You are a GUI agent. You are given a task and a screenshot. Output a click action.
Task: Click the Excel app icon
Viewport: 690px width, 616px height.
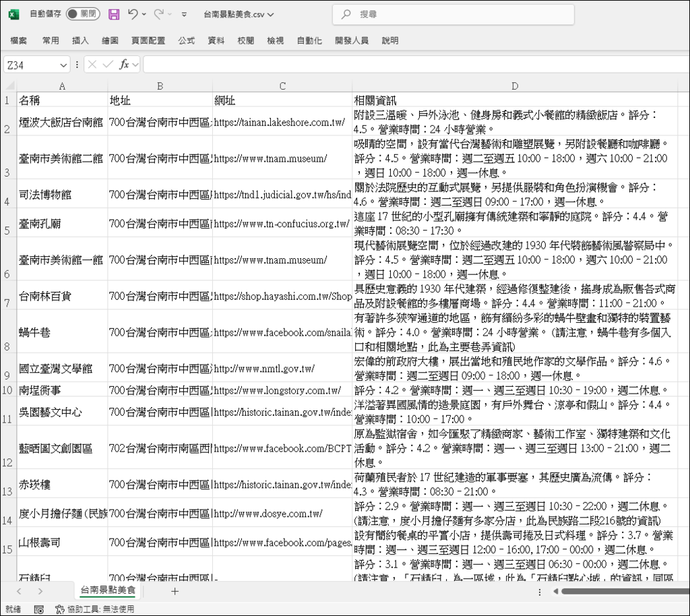13,15
